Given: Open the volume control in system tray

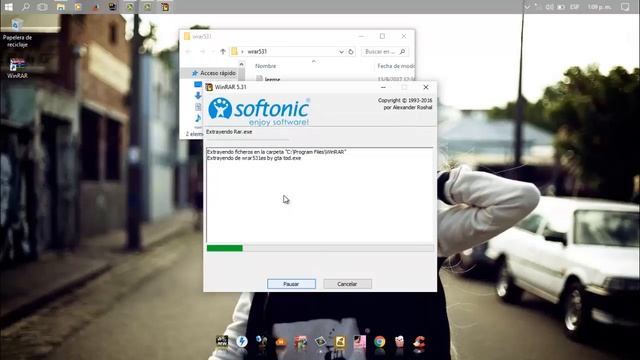Looking at the screenshot, I should click(x=549, y=7).
